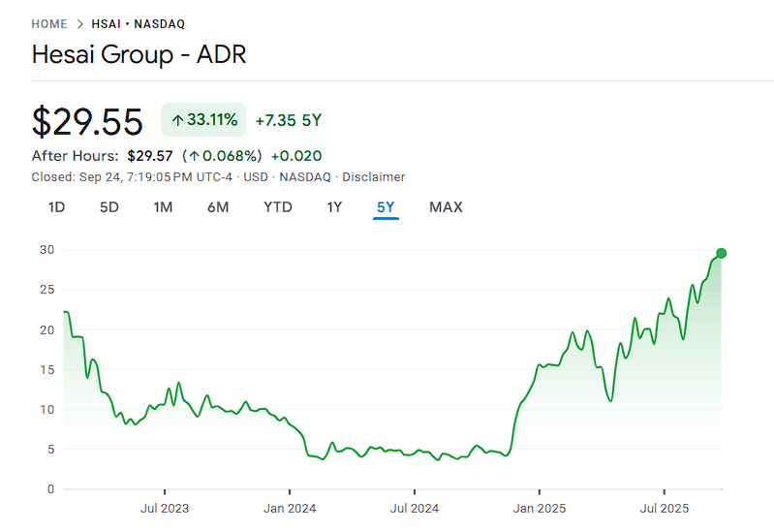Select the 5Y time range tab
The height and width of the screenshot is (532, 774).
[x=386, y=207]
